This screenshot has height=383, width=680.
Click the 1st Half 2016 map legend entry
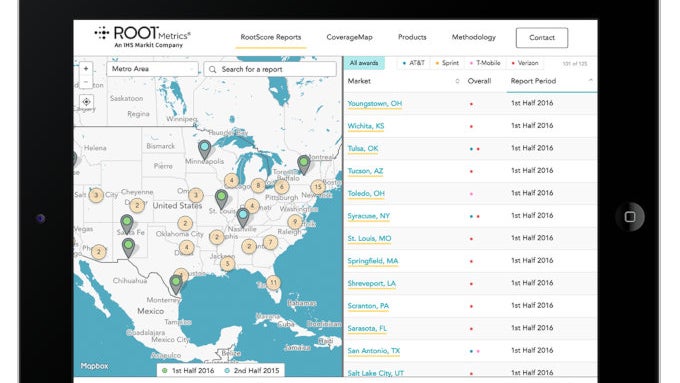pyautogui.click(x=188, y=371)
